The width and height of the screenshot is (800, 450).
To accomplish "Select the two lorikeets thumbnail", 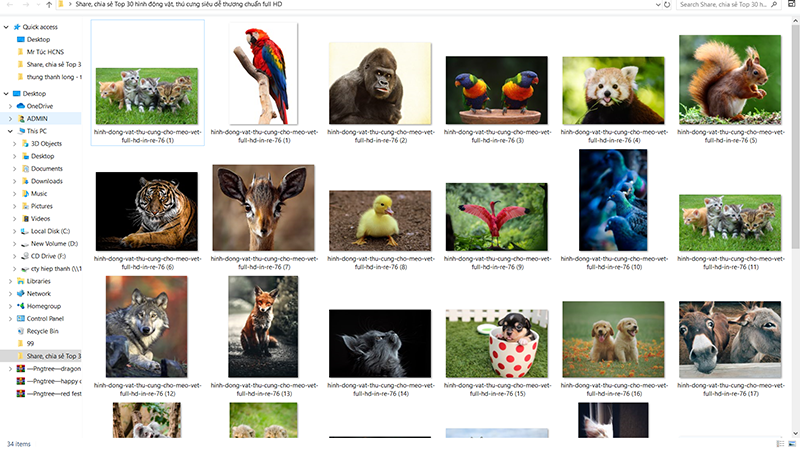I will point(496,90).
